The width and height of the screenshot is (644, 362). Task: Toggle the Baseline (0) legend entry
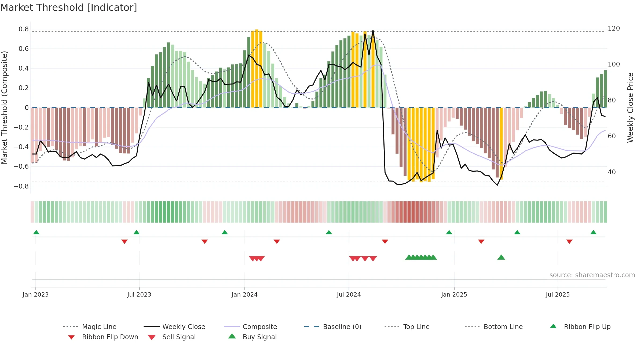tap(333, 327)
